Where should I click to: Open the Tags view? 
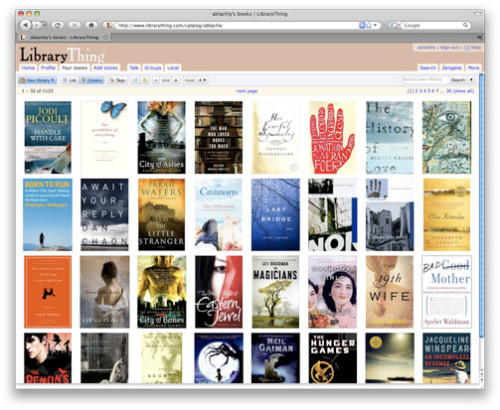117,80
